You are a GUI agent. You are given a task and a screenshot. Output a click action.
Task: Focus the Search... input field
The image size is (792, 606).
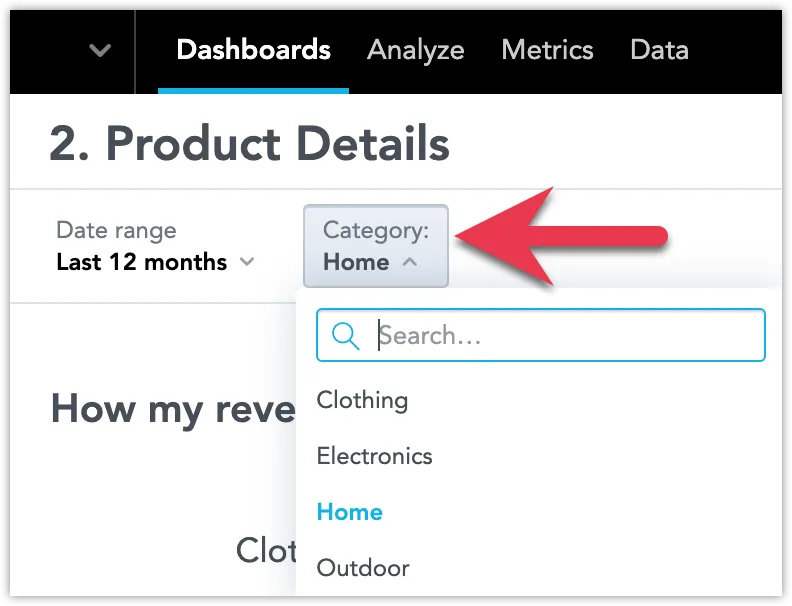(x=540, y=335)
